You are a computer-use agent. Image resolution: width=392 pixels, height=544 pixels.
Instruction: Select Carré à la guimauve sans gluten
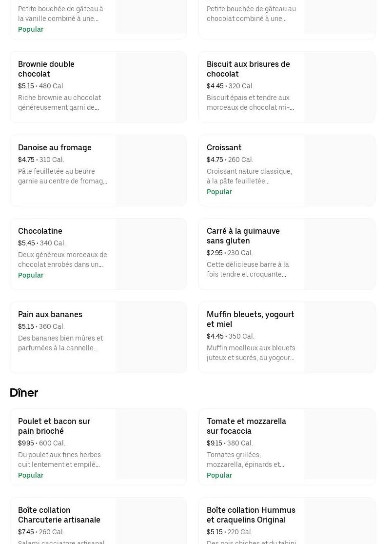pyautogui.click(x=243, y=236)
